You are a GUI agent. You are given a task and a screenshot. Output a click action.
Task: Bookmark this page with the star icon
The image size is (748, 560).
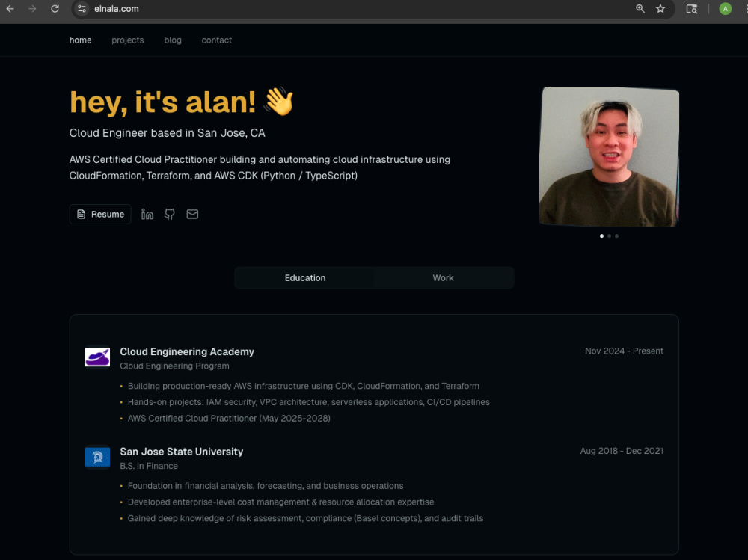pos(660,8)
